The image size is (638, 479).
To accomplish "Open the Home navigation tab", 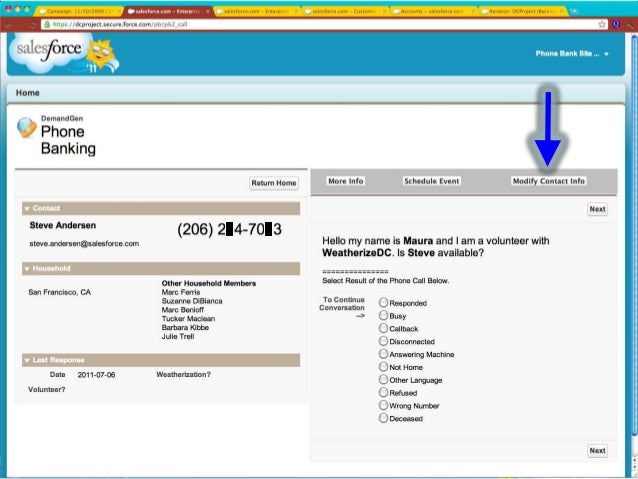I will [28, 93].
